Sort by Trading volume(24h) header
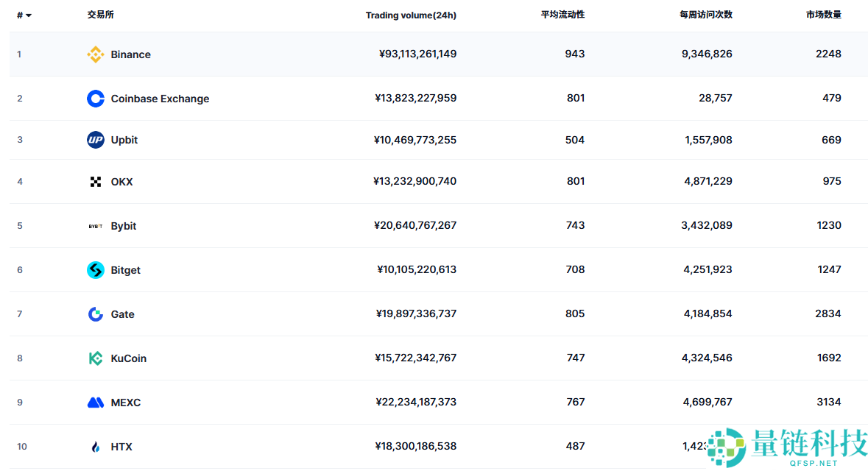The image size is (868, 471). [x=411, y=15]
